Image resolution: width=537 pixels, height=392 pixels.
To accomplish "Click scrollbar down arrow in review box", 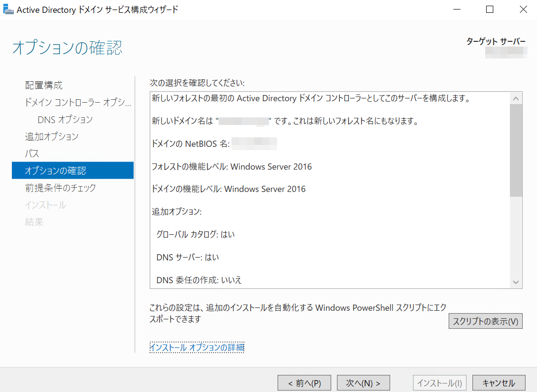I will pos(516,282).
